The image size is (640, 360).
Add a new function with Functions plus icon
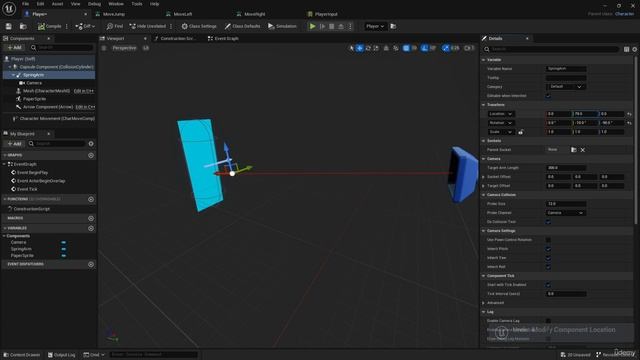pyautogui.click(x=91, y=199)
